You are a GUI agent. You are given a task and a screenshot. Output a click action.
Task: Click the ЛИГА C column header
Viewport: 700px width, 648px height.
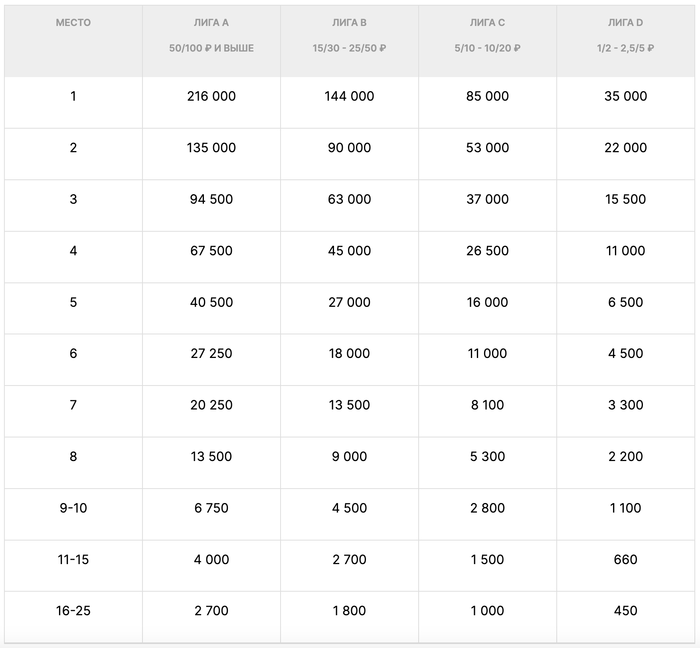[487, 22]
